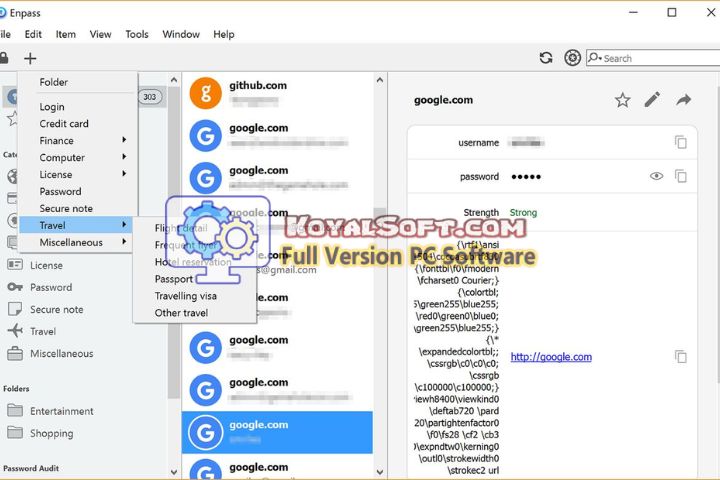Open settings via the gear icon

click(x=572, y=58)
